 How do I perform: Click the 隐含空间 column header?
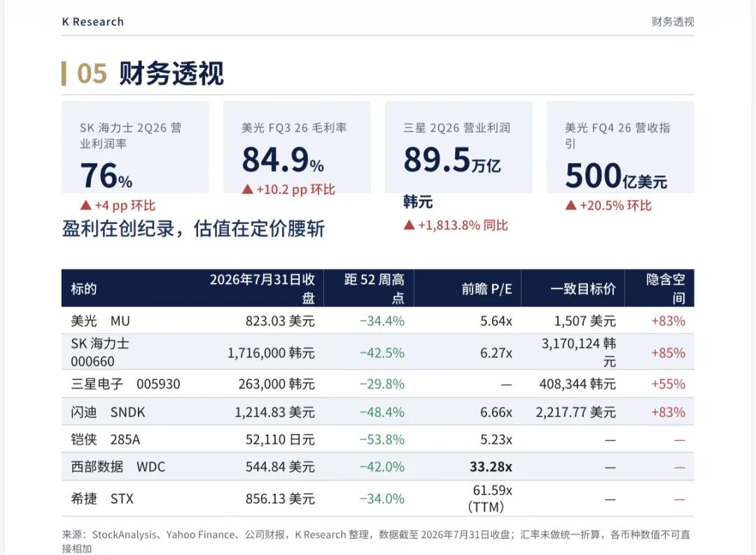point(666,288)
